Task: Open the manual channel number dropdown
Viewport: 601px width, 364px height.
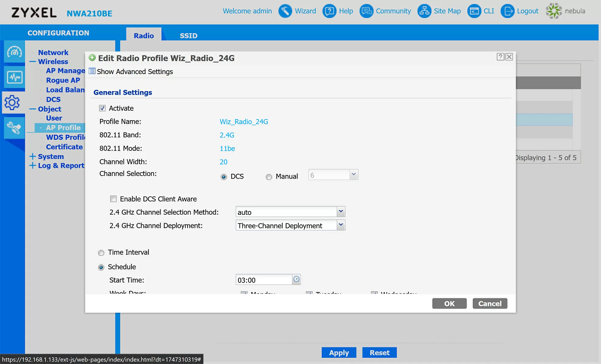Action: tap(354, 175)
